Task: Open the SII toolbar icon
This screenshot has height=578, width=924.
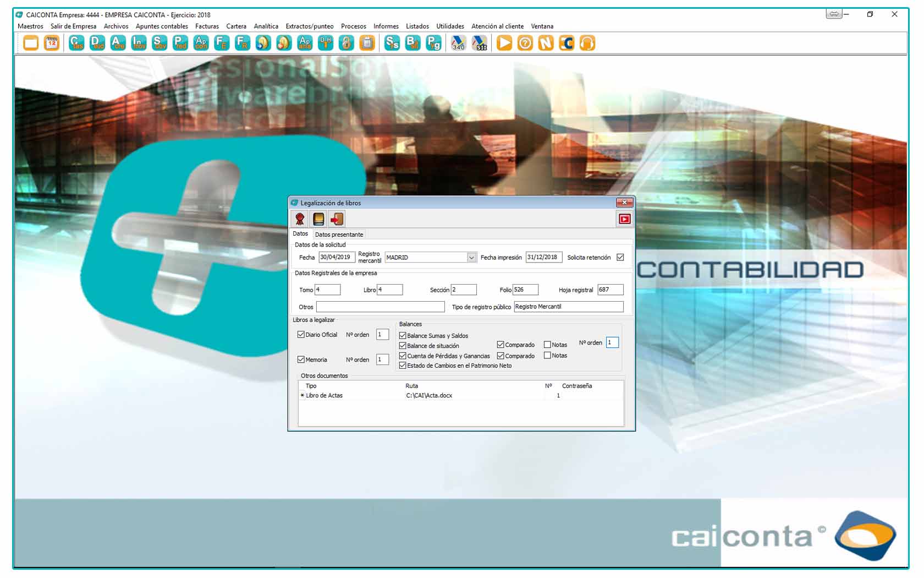Action: click(480, 43)
